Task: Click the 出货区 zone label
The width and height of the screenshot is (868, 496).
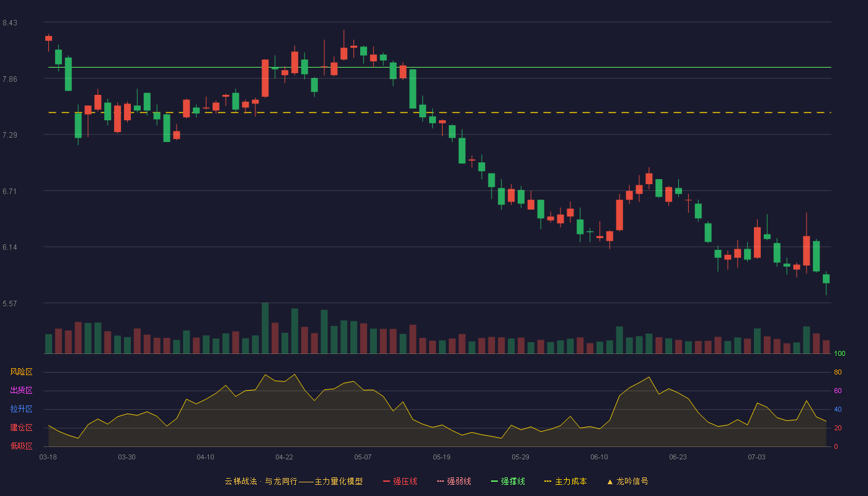Action: pos(21,391)
